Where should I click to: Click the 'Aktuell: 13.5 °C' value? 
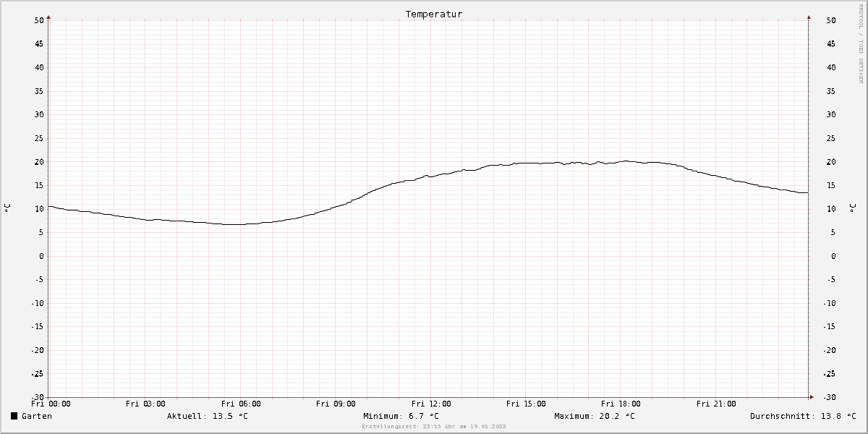pos(208,416)
